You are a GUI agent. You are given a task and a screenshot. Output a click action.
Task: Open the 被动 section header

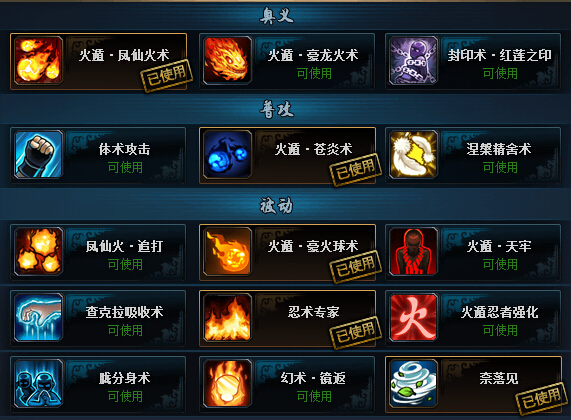(277, 205)
